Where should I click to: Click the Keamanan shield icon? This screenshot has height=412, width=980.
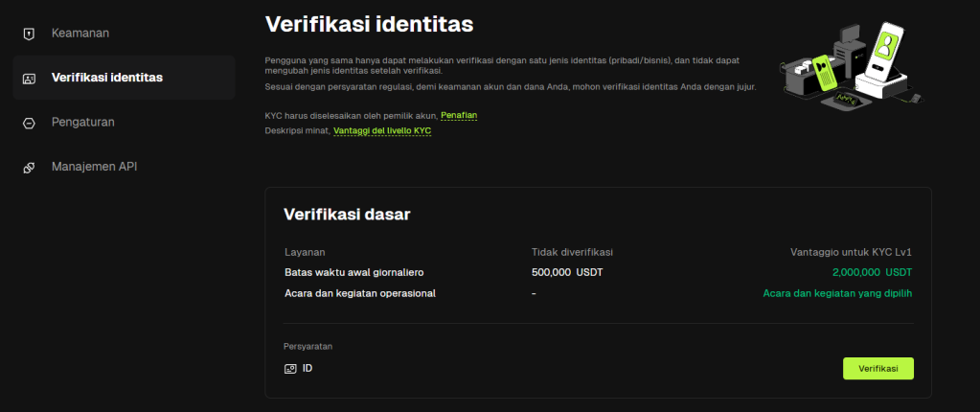click(29, 34)
